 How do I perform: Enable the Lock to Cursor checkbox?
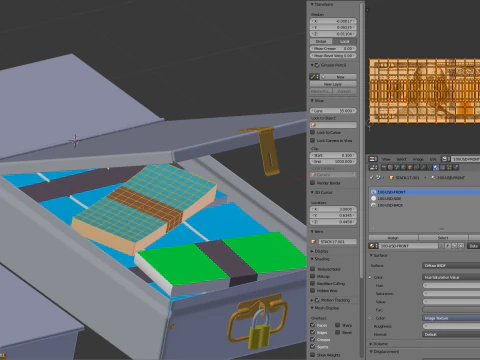coord(313,132)
